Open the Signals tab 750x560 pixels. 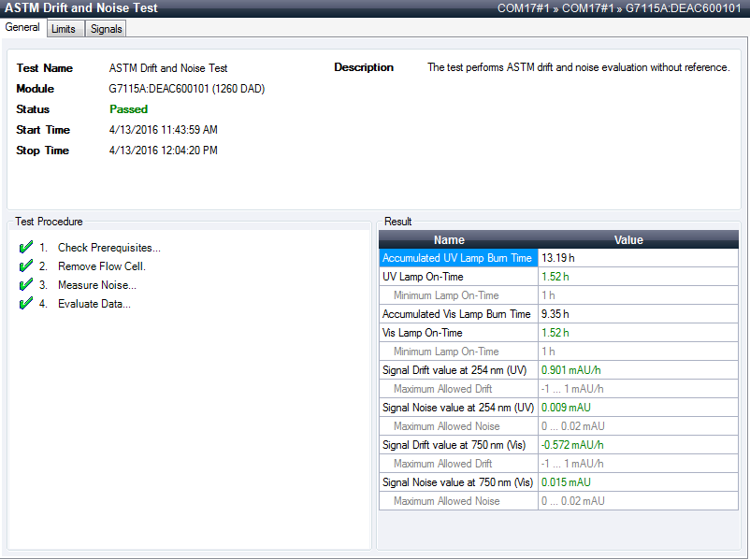106,29
